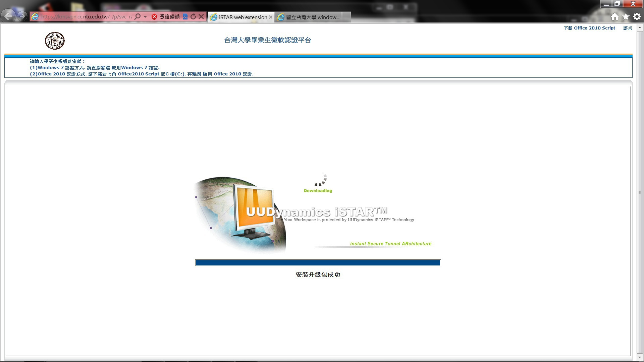Click the blue installation progress bar
Viewport: 644px width, 362px height.
coord(318,263)
